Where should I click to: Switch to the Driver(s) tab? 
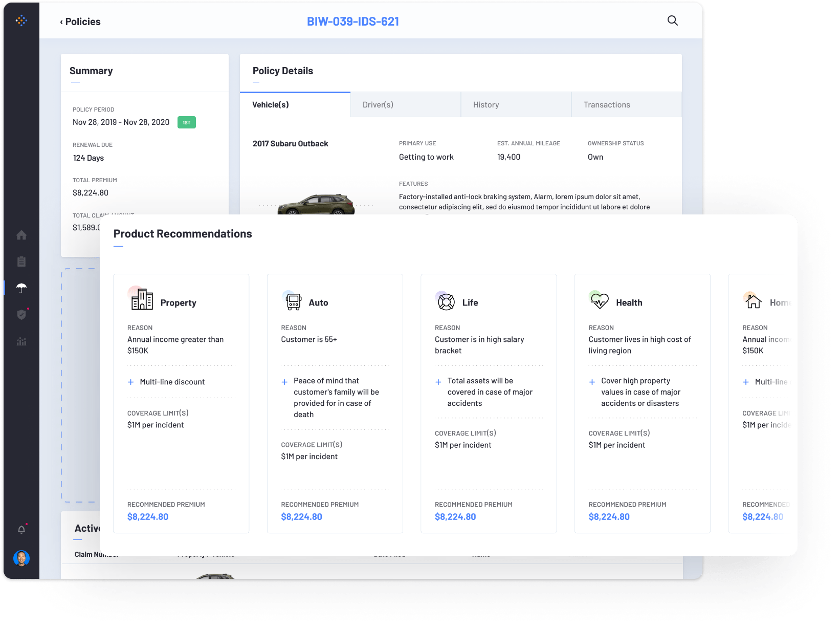pos(406,105)
